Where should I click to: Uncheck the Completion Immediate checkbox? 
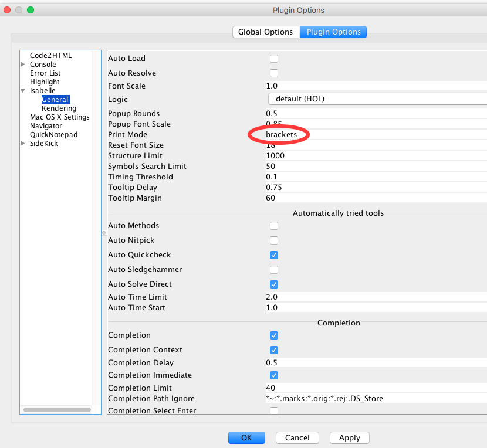point(273,375)
